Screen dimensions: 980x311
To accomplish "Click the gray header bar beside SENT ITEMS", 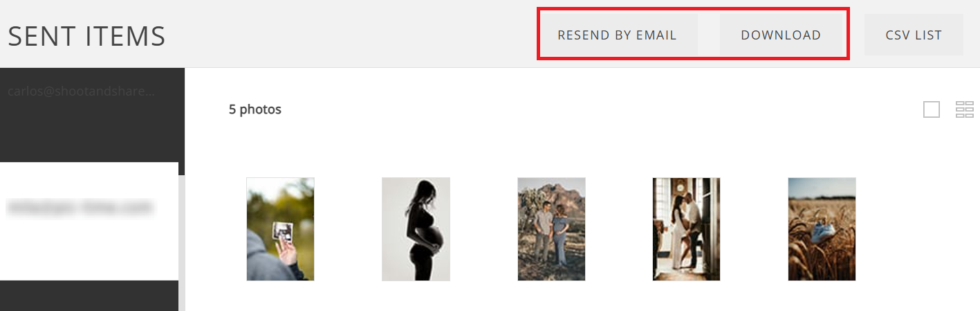I will click(x=349, y=35).
